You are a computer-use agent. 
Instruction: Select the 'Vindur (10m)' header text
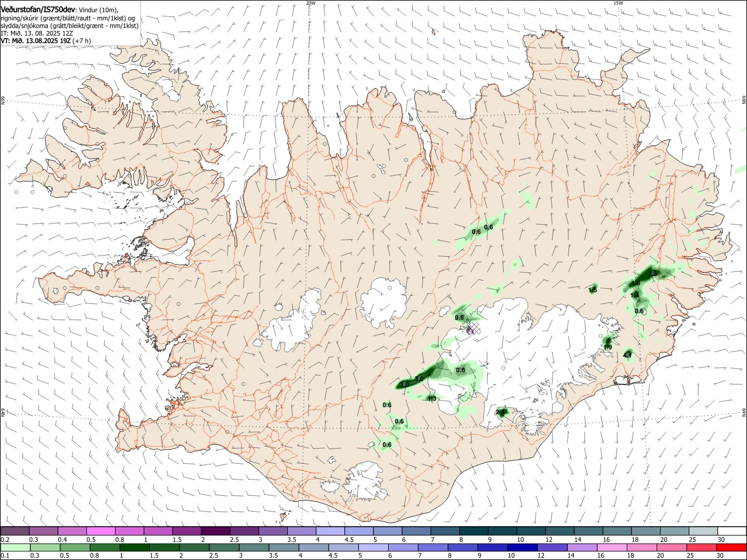coord(99,10)
